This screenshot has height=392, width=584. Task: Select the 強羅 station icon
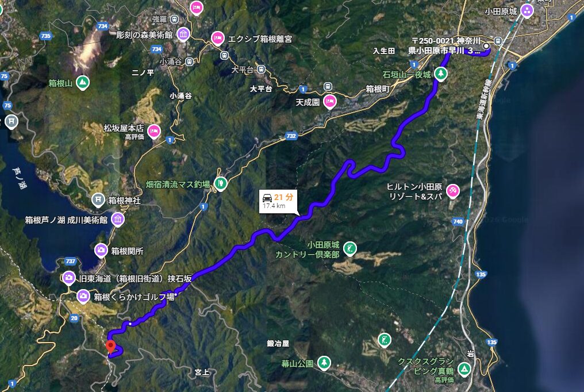[x=174, y=19]
